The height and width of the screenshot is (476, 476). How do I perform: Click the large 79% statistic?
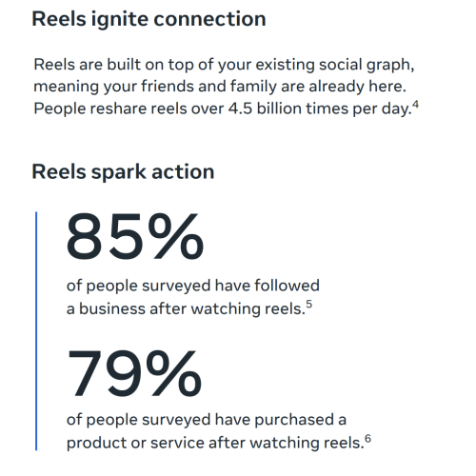(x=134, y=373)
